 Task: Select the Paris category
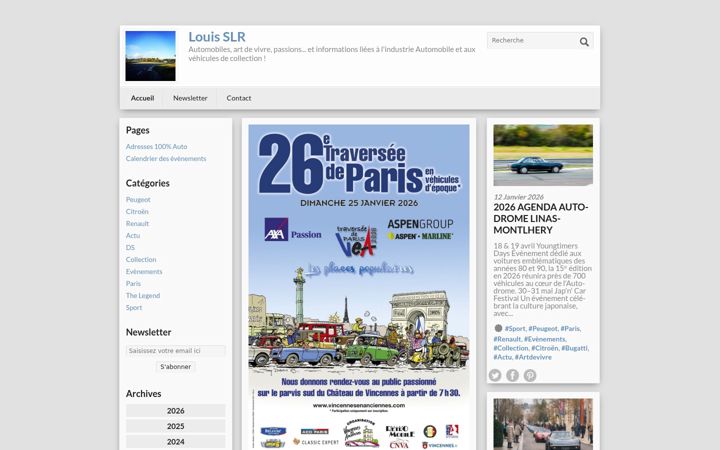tap(133, 283)
